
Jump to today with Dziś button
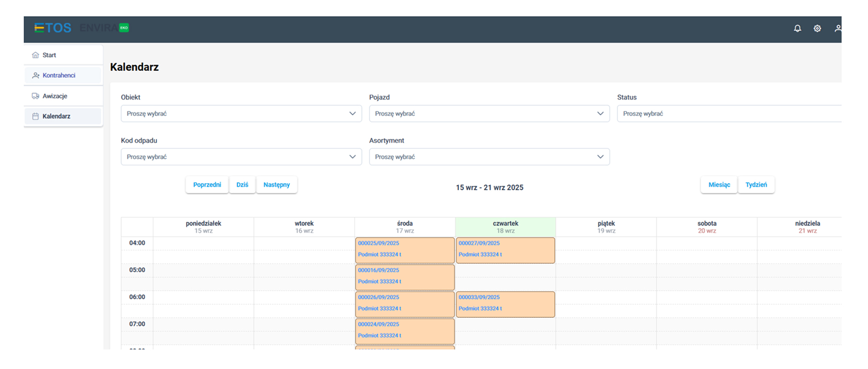click(242, 185)
